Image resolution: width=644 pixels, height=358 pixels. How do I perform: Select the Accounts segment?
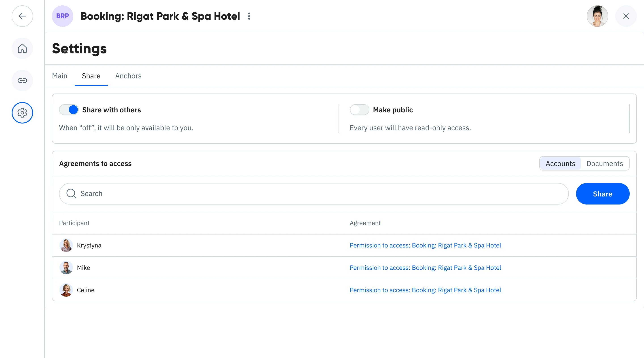point(560,164)
